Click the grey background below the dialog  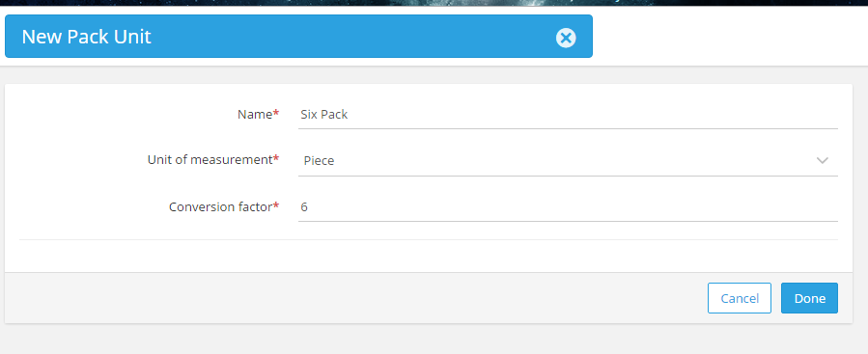pyautogui.click(x=434, y=340)
